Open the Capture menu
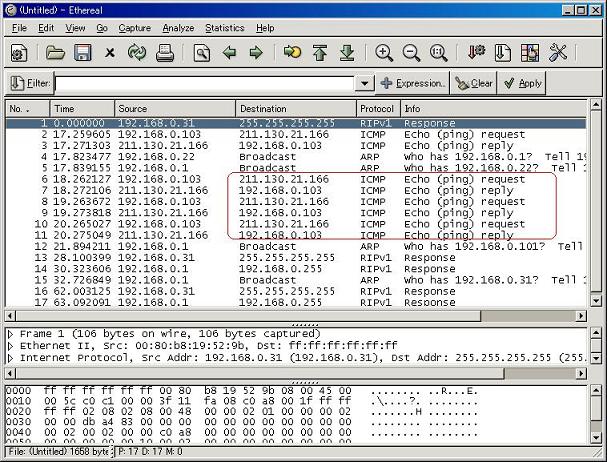607x462 pixels. pos(134,28)
